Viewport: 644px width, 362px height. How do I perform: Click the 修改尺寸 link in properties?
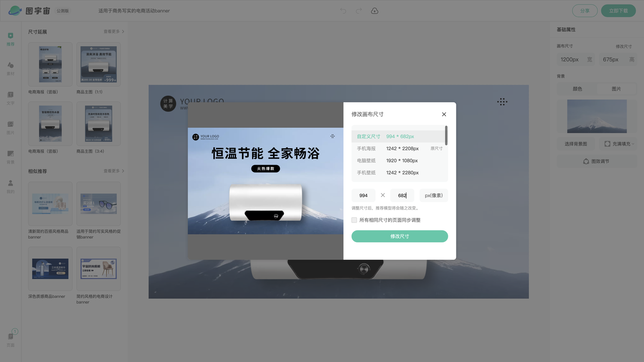click(623, 46)
